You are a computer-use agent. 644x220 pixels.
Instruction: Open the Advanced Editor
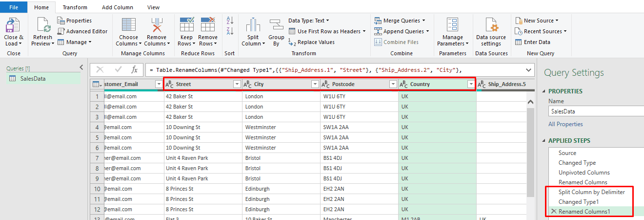tap(82, 31)
